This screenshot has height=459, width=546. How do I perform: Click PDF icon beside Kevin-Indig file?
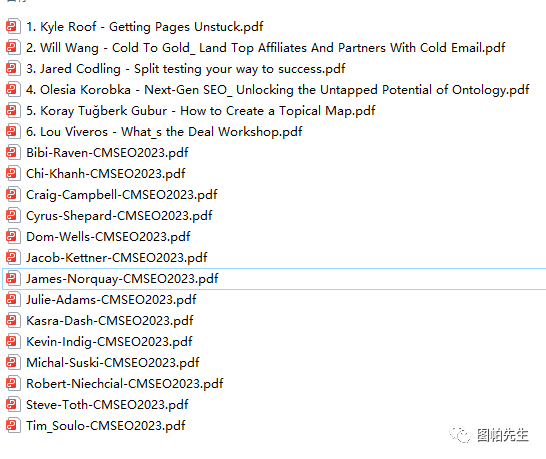tap(13, 341)
